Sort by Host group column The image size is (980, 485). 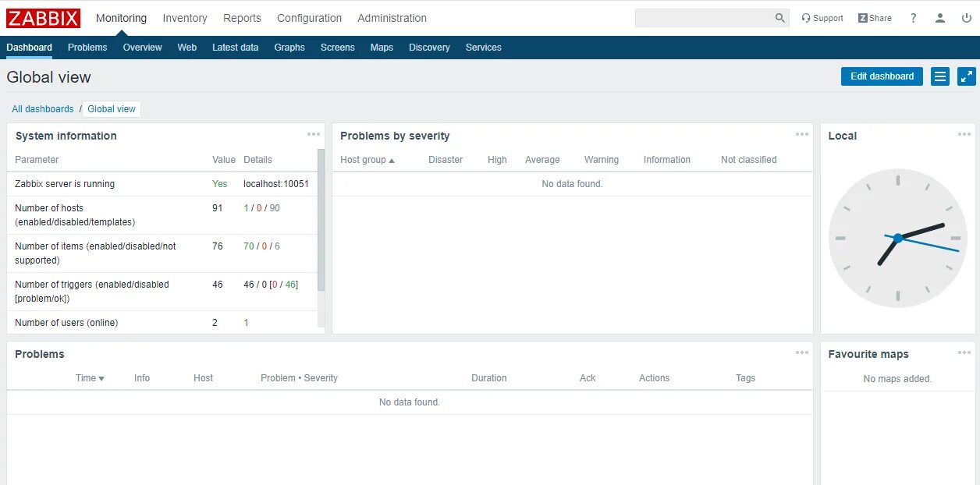tap(367, 160)
